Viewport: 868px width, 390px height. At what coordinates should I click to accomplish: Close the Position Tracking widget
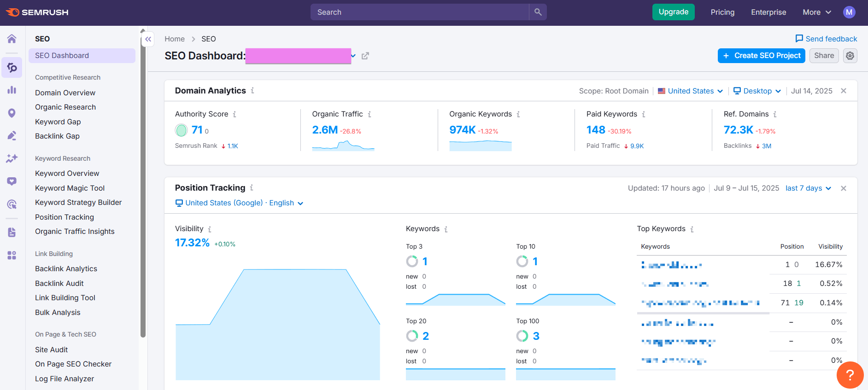click(844, 188)
